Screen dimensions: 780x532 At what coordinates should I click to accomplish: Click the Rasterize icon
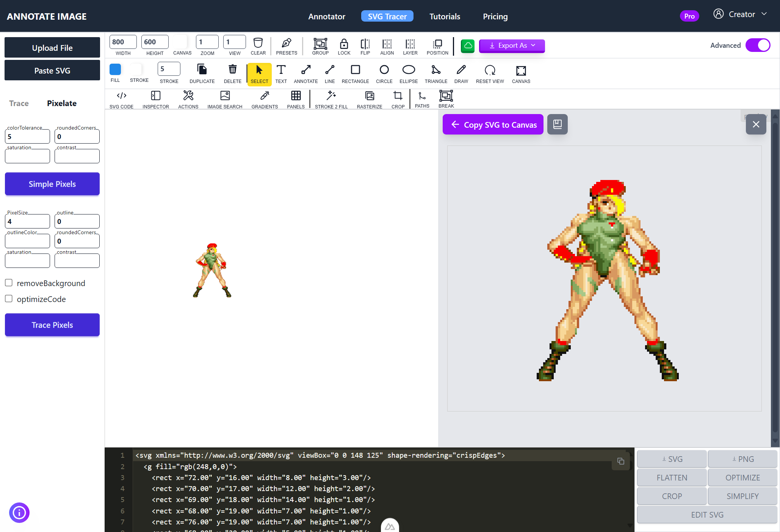click(x=370, y=95)
